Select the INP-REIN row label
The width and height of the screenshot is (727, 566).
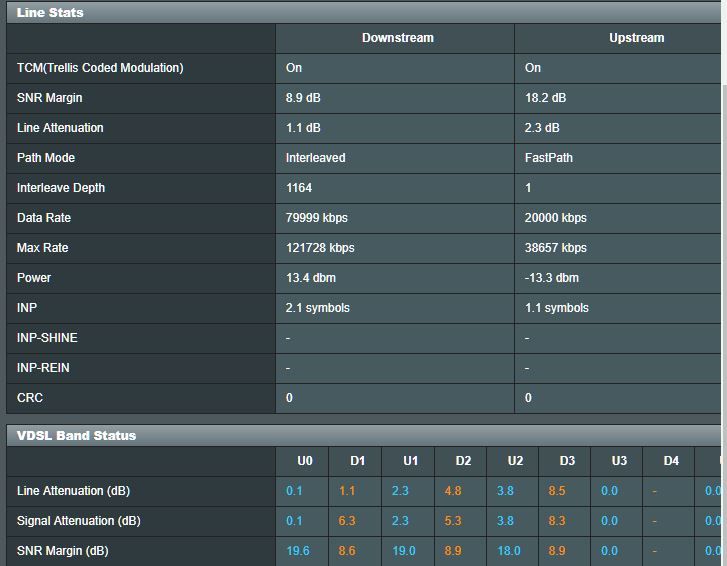(x=43, y=368)
